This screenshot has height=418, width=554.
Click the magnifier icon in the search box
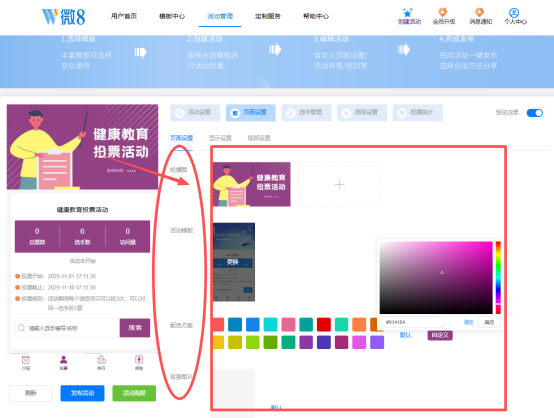point(22,328)
